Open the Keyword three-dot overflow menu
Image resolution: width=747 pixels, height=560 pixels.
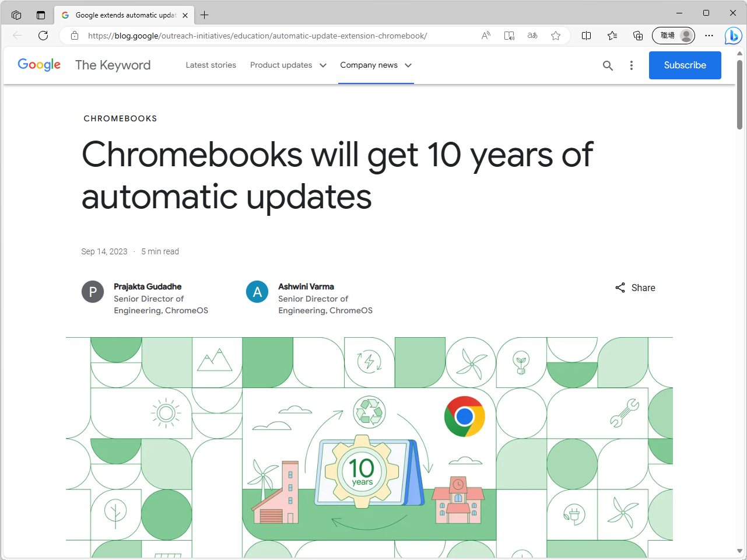tap(631, 65)
